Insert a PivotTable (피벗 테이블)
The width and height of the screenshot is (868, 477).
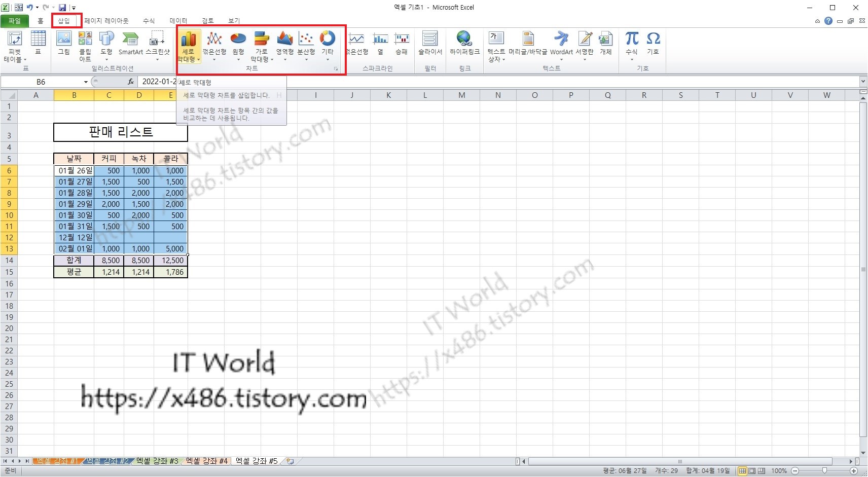[15, 46]
